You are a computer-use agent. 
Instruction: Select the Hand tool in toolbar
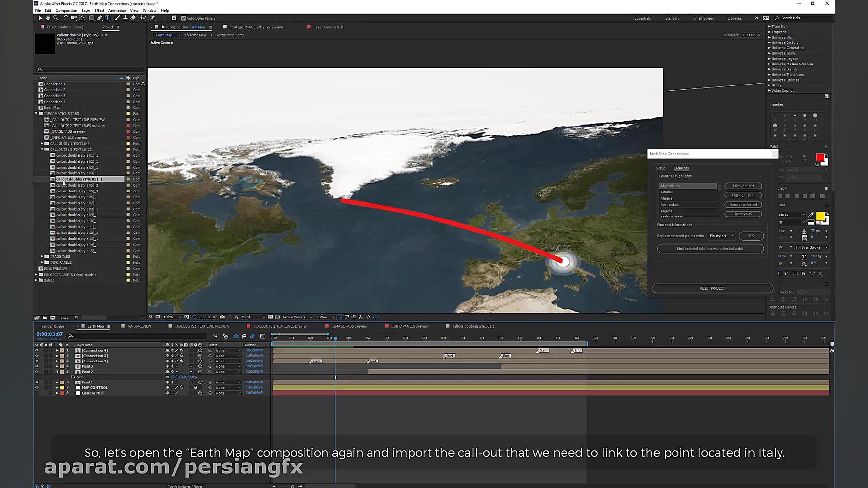pos(48,18)
